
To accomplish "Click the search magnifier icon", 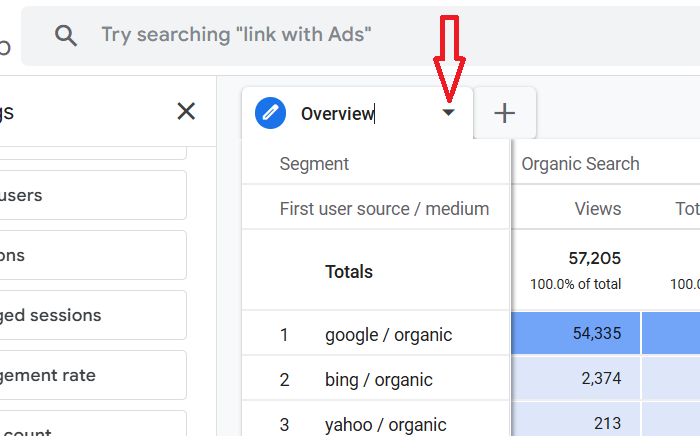I will click(x=66, y=35).
